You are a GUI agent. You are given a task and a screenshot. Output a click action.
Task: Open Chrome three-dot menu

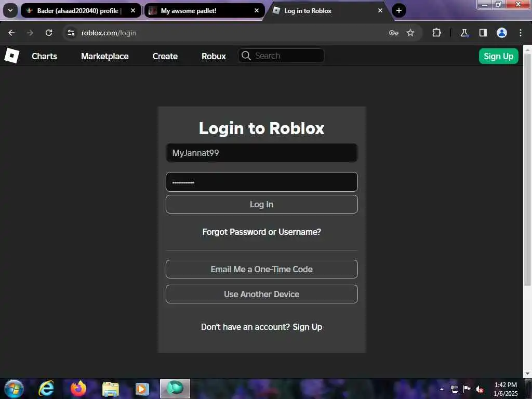pyautogui.click(x=521, y=33)
